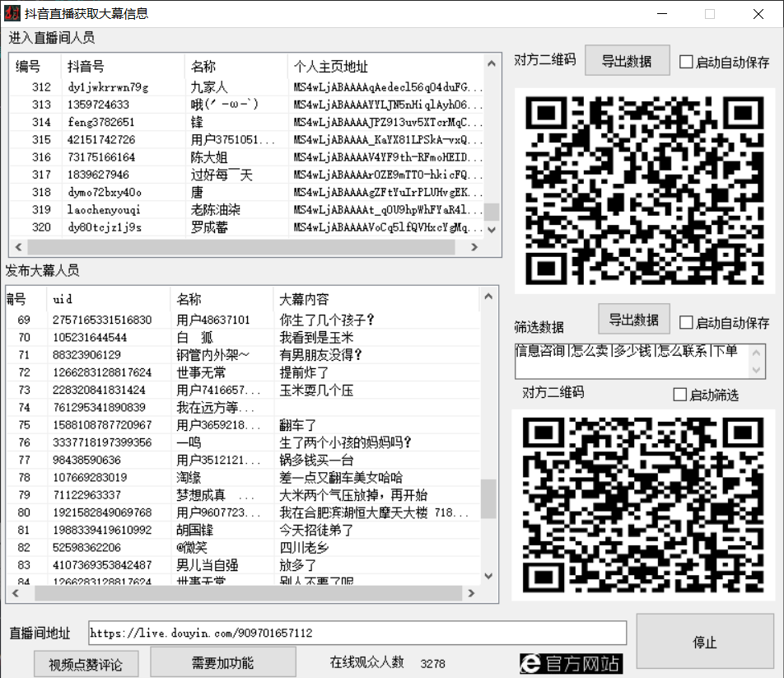
Task: Export data for the entering viewers list
Action: click(x=627, y=60)
